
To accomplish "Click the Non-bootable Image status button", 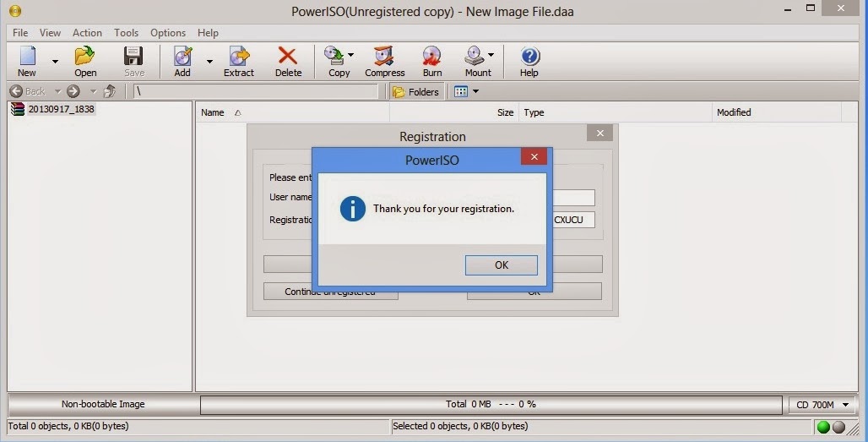I will coord(103,404).
